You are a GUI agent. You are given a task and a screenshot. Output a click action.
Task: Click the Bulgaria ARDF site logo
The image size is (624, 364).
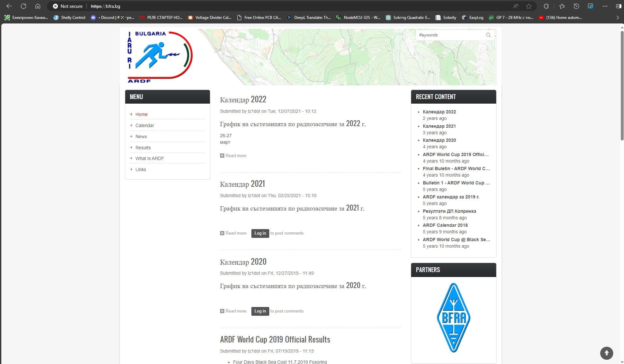[160, 57]
